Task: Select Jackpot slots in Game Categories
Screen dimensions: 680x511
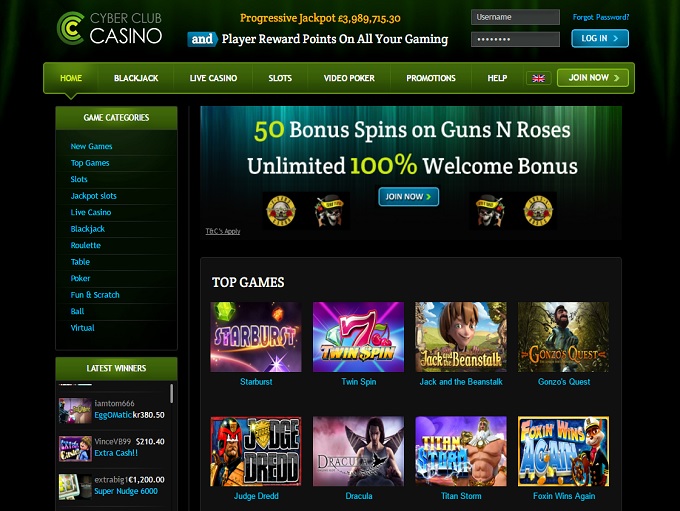Action: tap(94, 196)
